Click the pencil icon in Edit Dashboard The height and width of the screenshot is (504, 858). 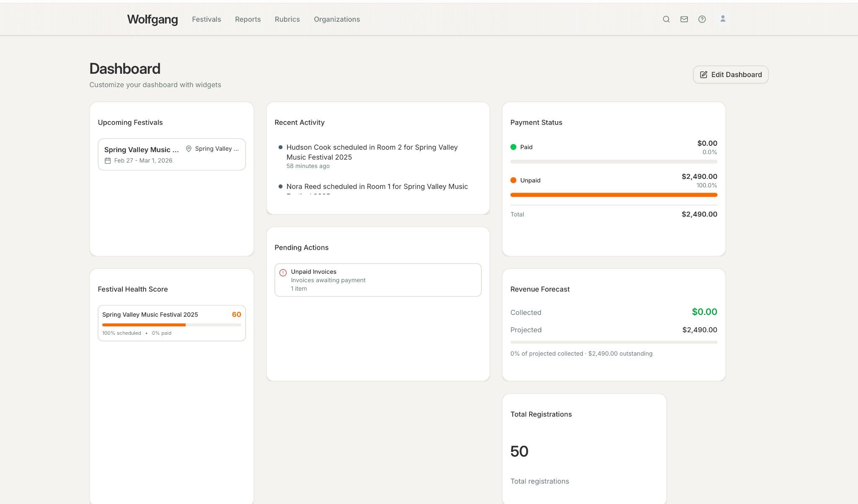(x=704, y=75)
